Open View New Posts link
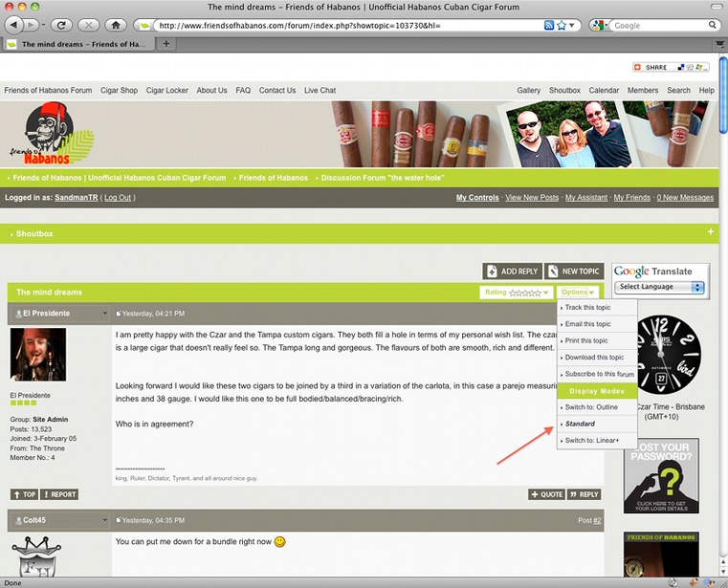 [x=532, y=198]
